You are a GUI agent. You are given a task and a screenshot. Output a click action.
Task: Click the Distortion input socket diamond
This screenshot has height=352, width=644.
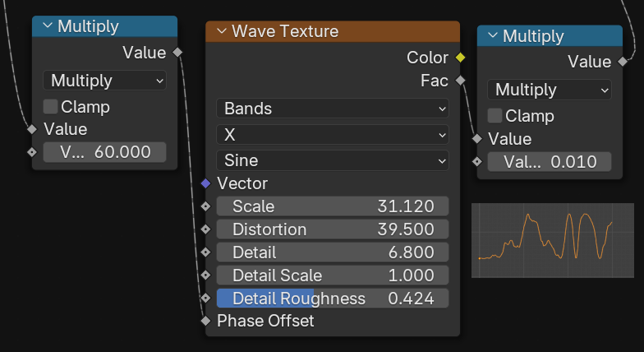point(205,229)
